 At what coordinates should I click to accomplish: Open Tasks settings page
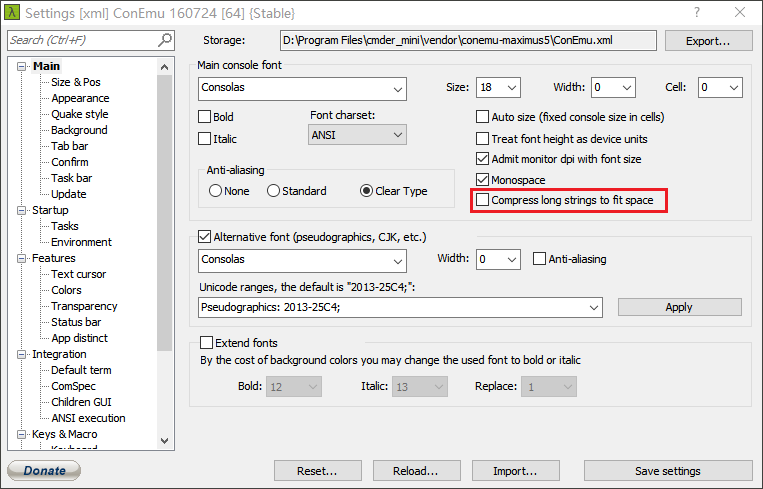pyautogui.click(x=65, y=226)
